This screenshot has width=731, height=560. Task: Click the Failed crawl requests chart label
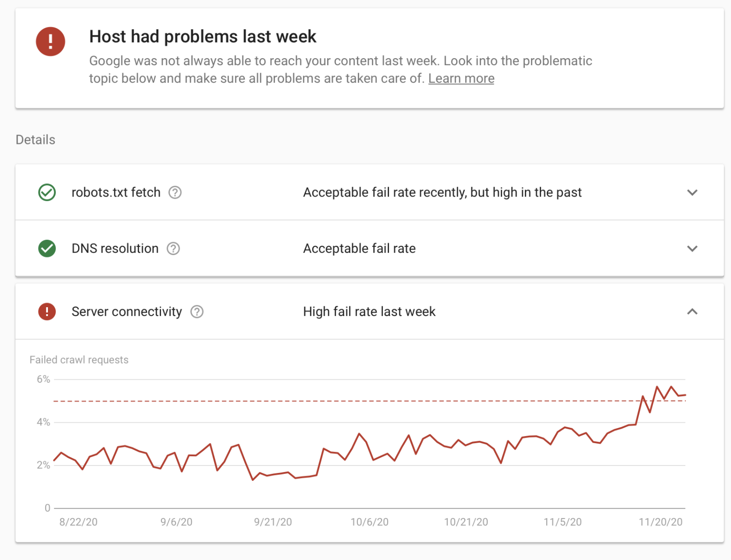click(79, 359)
